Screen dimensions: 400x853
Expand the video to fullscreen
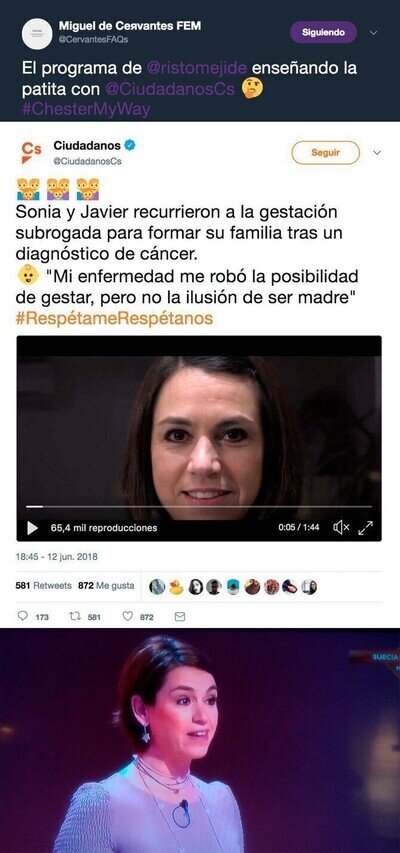tap(365, 527)
